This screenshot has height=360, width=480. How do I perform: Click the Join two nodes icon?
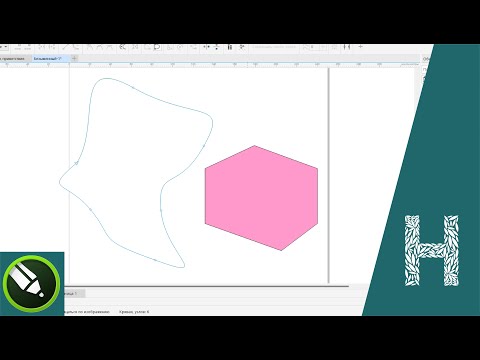pos(41,47)
